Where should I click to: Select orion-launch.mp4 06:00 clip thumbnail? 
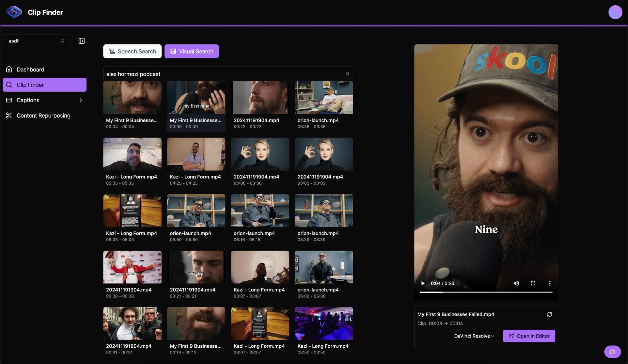324,267
